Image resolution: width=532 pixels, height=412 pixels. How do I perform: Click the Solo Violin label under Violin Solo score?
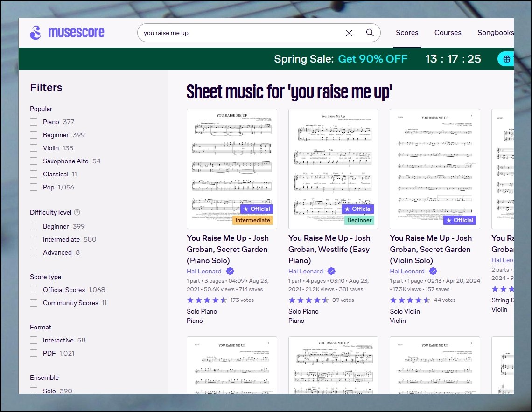[405, 311]
